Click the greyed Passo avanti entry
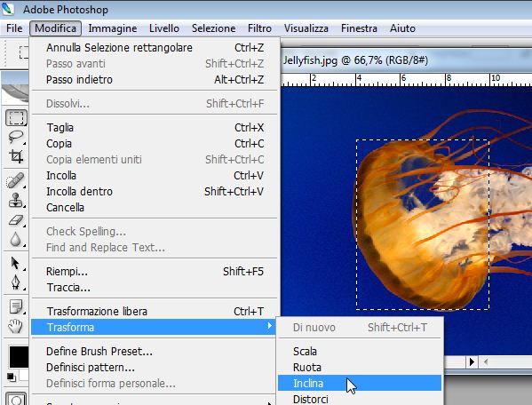The height and width of the screenshot is (405, 532). coord(155,63)
